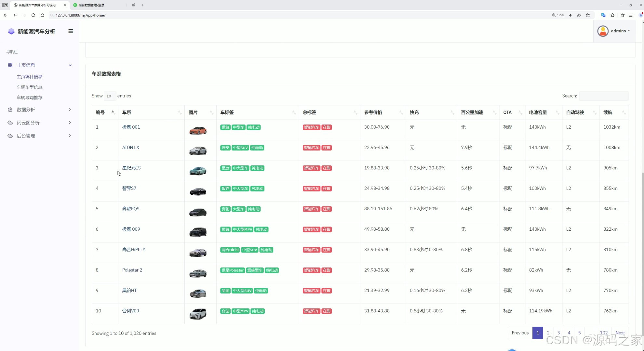
Task: Open the Show entries count dropdown
Action: 109,96
